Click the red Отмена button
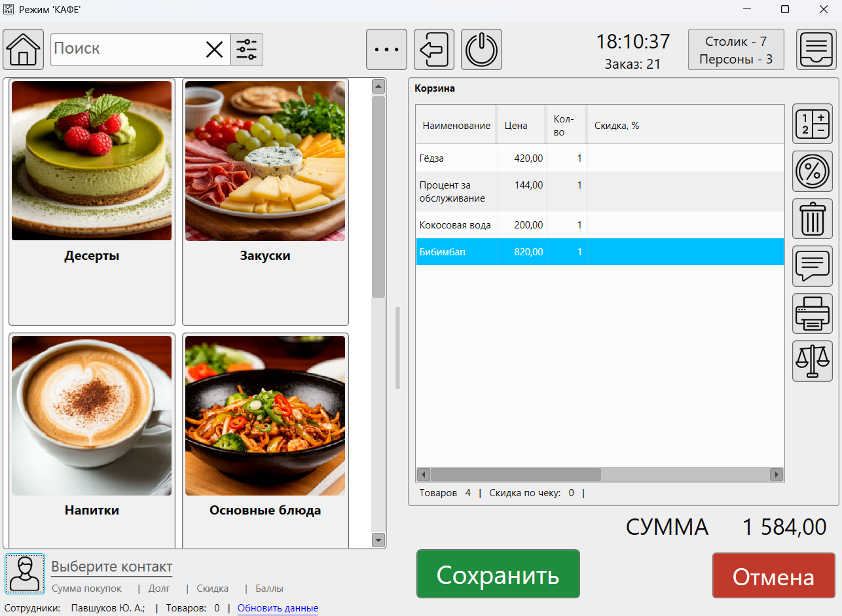 [x=773, y=575]
